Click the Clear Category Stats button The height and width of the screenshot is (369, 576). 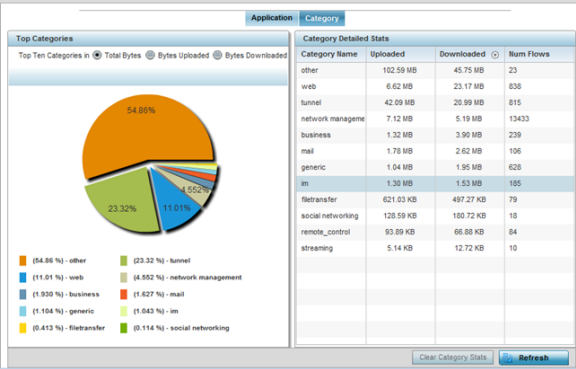click(x=453, y=357)
